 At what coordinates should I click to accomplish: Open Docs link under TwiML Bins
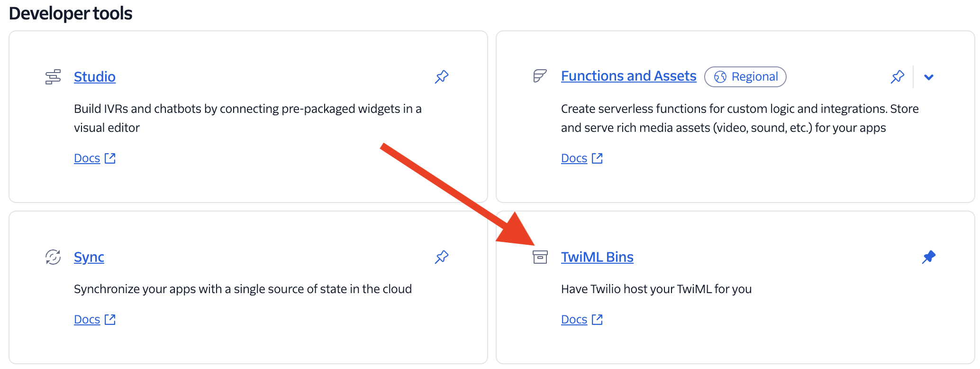point(574,320)
